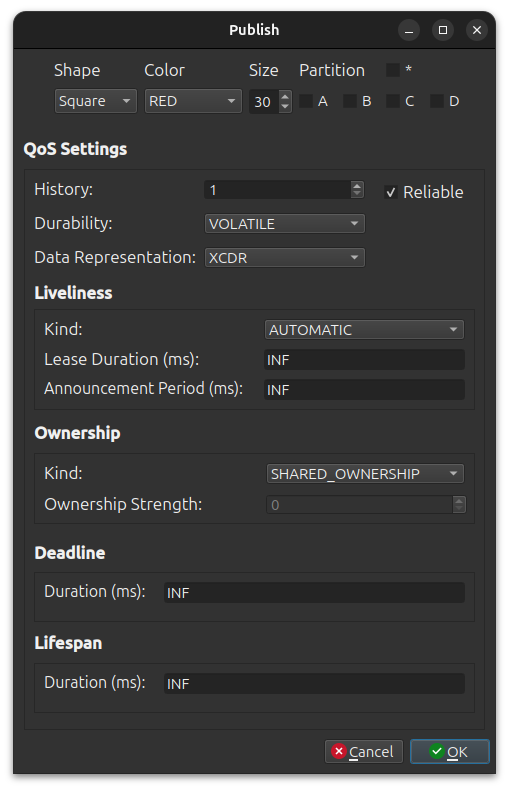
Task: Toggle the Reliable checkbox
Action: coord(391,192)
